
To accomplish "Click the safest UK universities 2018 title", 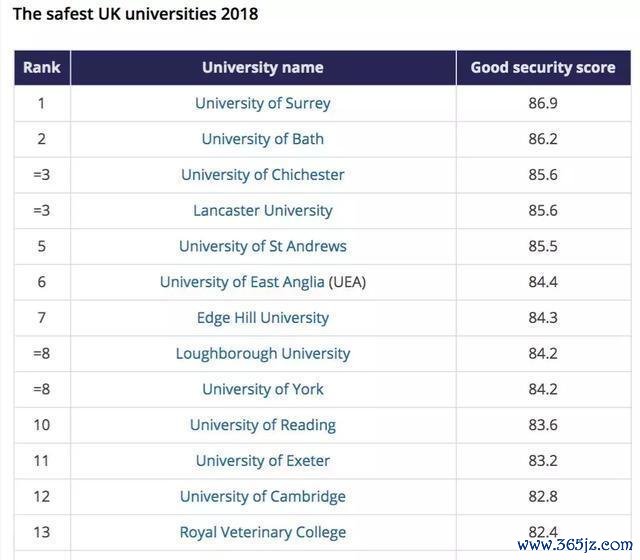I will coord(135,14).
